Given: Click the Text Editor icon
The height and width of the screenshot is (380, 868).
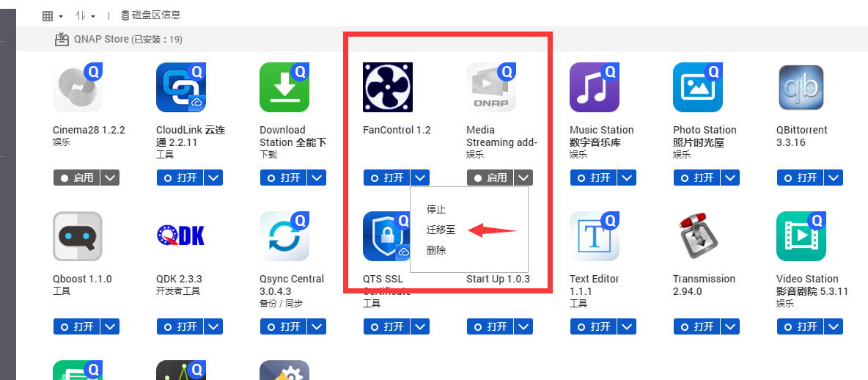Looking at the screenshot, I should click(x=595, y=236).
